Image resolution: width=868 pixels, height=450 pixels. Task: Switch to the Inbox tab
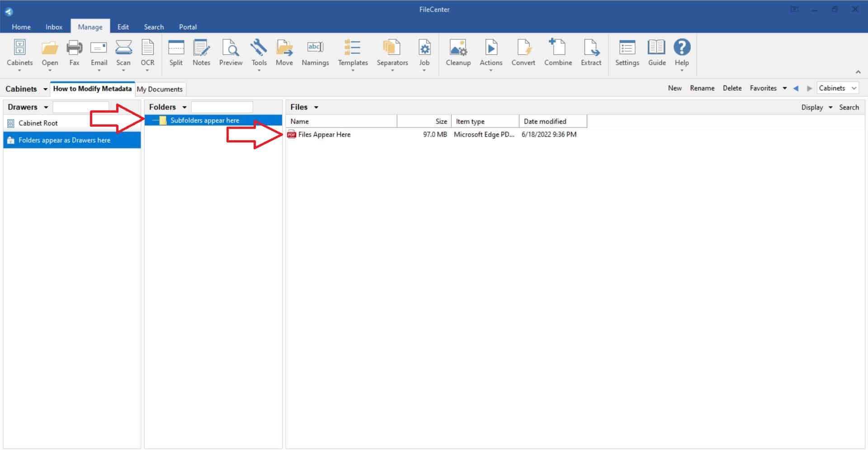pos(54,27)
